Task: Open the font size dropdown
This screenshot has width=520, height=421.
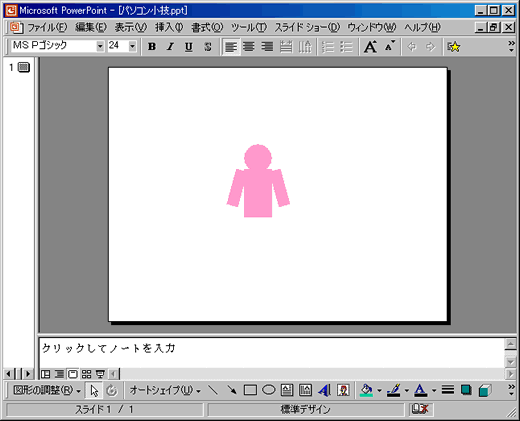Action: (x=132, y=46)
